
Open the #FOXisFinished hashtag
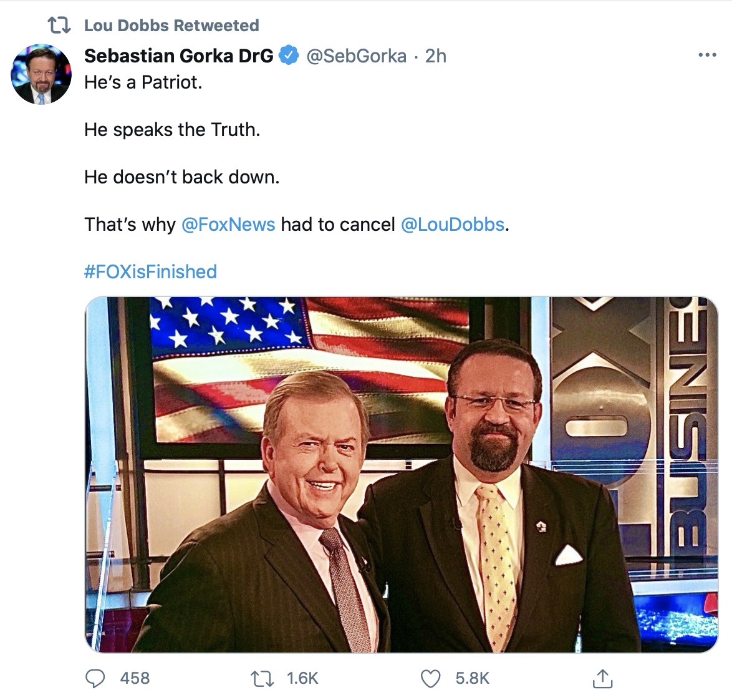tap(150, 272)
